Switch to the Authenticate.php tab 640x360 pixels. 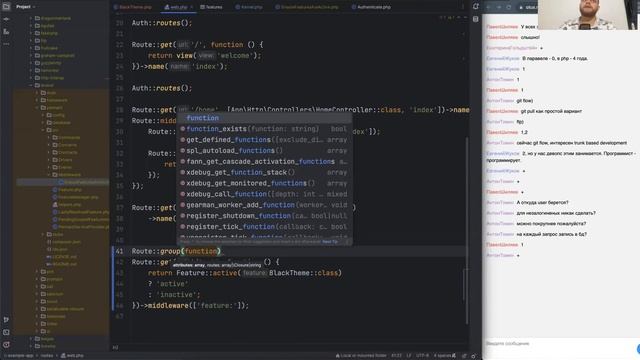pos(371,7)
